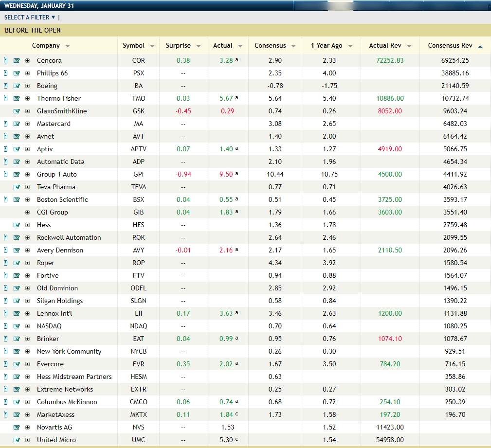Click the calendar check icon next to Avnet
This screenshot has width=491, height=448.
[17, 137]
